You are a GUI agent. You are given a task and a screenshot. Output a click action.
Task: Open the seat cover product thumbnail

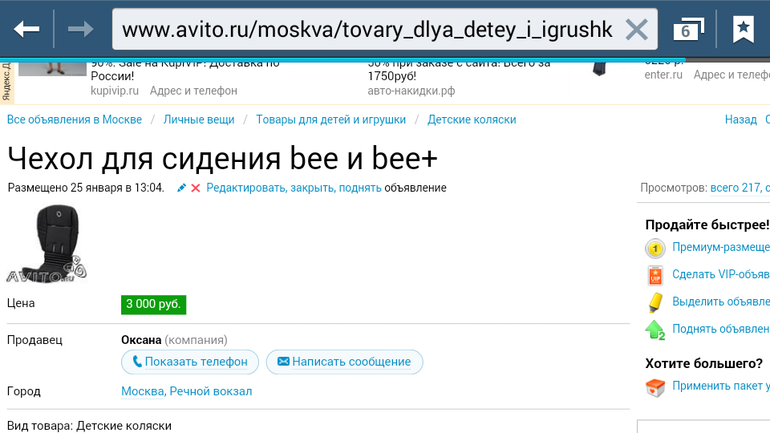click(47, 244)
